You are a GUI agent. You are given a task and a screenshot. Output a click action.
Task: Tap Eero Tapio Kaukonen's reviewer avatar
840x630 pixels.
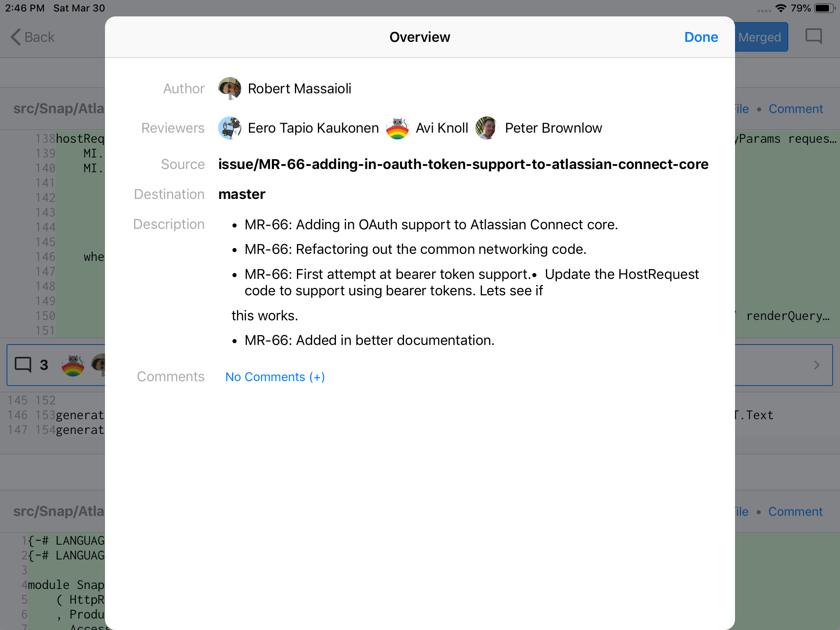coord(229,128)
